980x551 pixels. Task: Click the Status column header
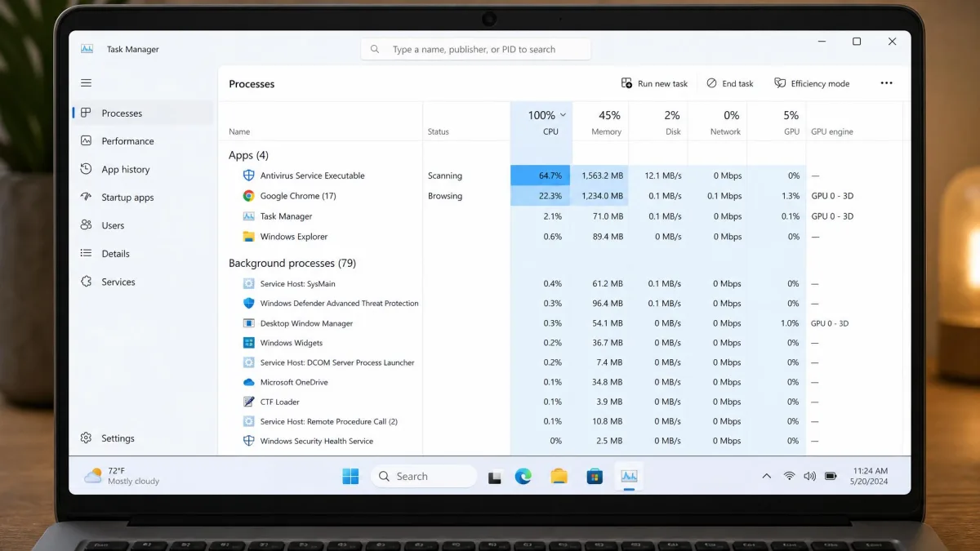(439, 131)
